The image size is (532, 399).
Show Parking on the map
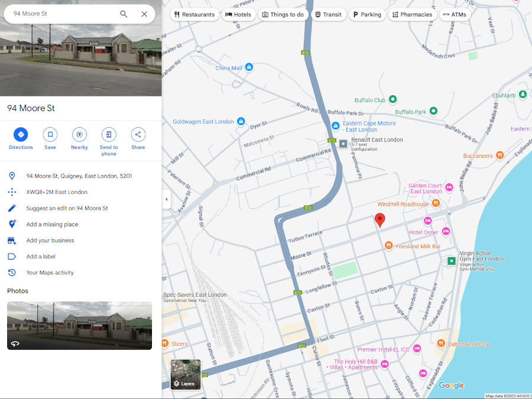click(366, 14)
